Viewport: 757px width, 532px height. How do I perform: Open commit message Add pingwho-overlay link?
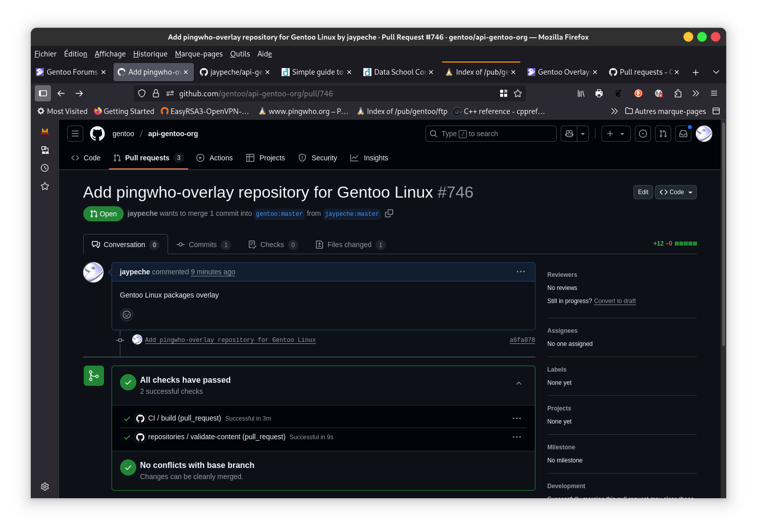tap(230, 340)
